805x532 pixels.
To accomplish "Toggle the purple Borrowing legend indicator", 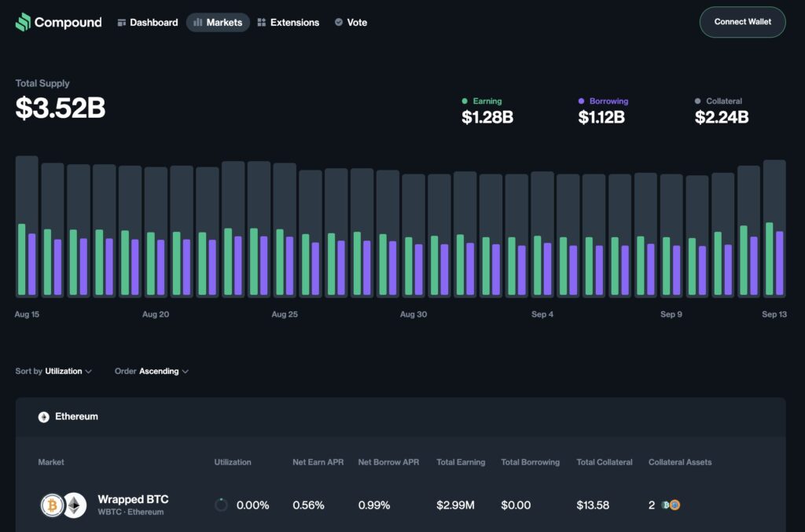I will (x=581, y=101).
